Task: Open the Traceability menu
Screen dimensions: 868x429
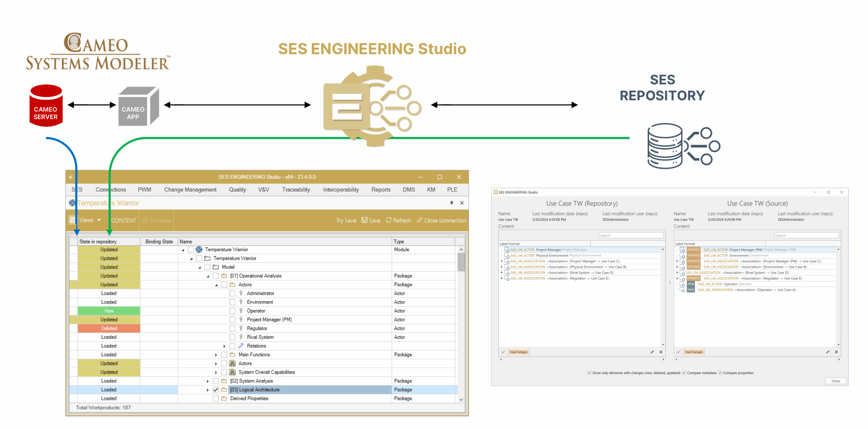Action: point(296,190)
